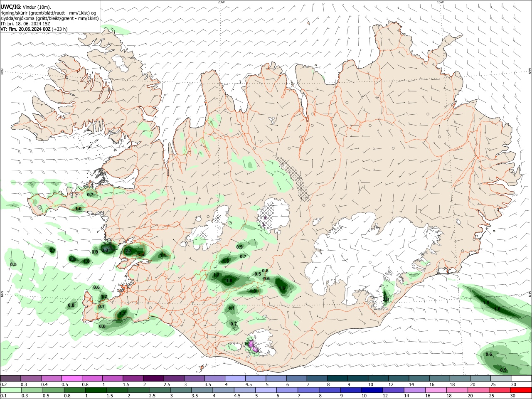532x399 pixels.
Task: Click the 'rigning/skúrir' legend description line
Action: 48,13
